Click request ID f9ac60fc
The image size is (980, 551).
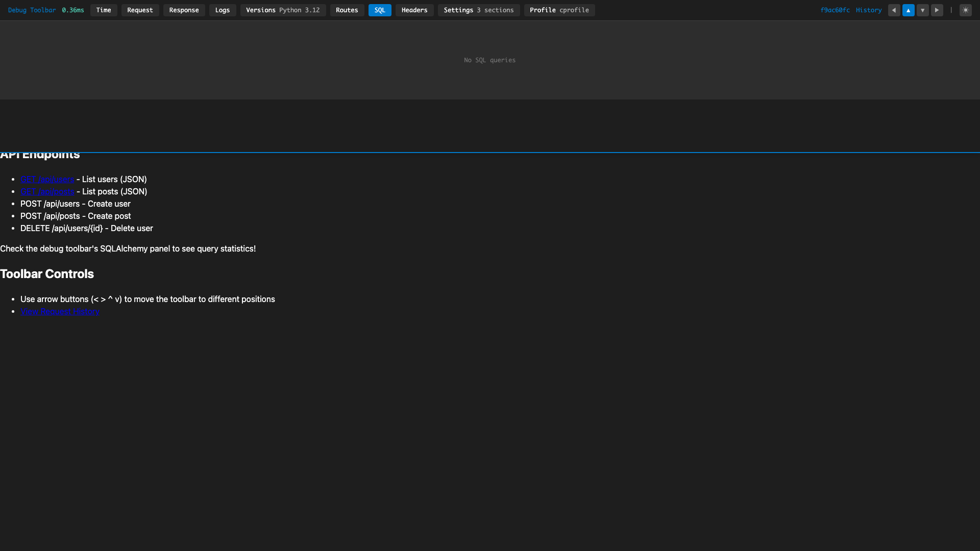[835, 10]
